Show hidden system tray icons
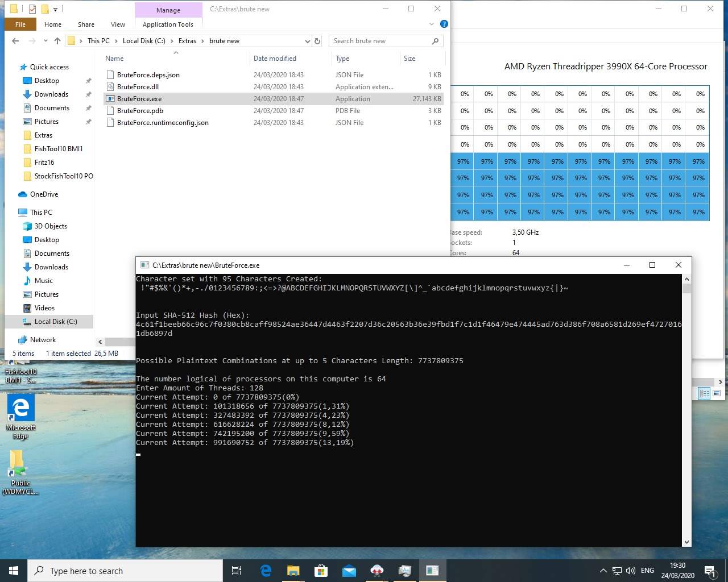This screenshot has width=728, height=582. coord(603,571)
